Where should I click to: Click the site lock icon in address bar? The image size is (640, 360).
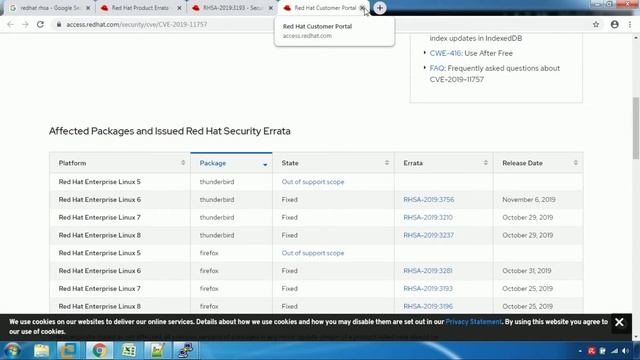tap(59, 24)
